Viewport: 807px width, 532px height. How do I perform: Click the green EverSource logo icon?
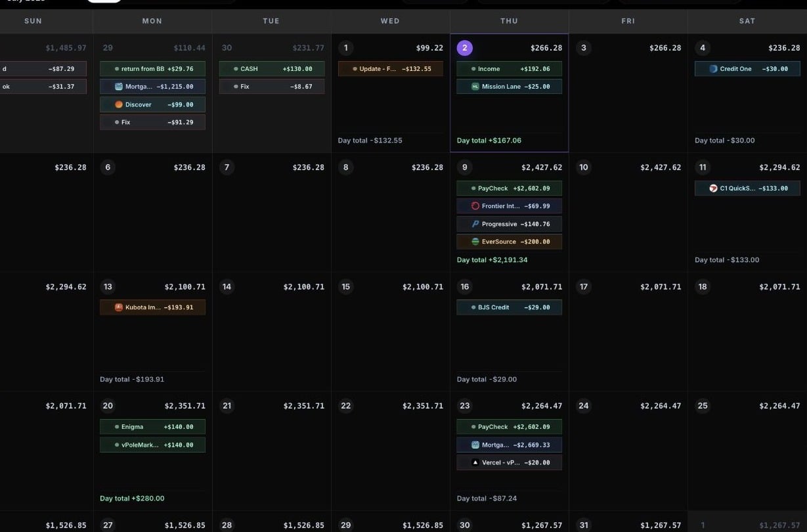pos(475,242)
